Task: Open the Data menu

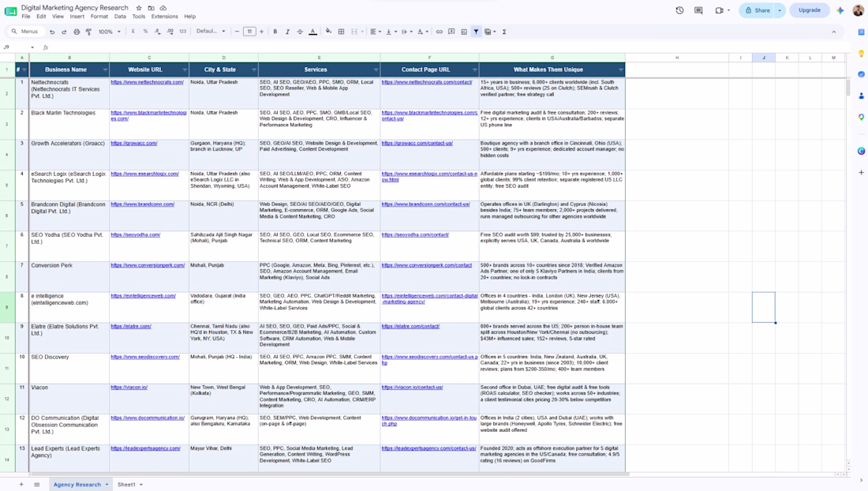Action: [x=120, y=17]
